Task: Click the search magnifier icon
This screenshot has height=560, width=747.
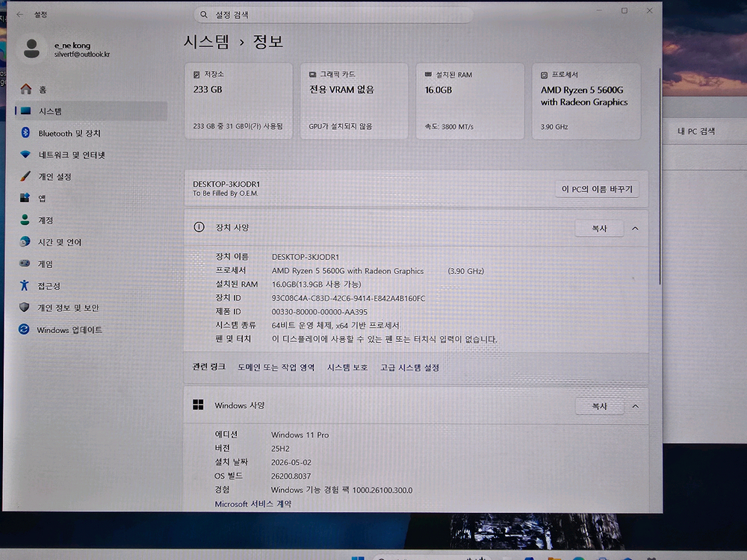Action: [x=204, y=15]
